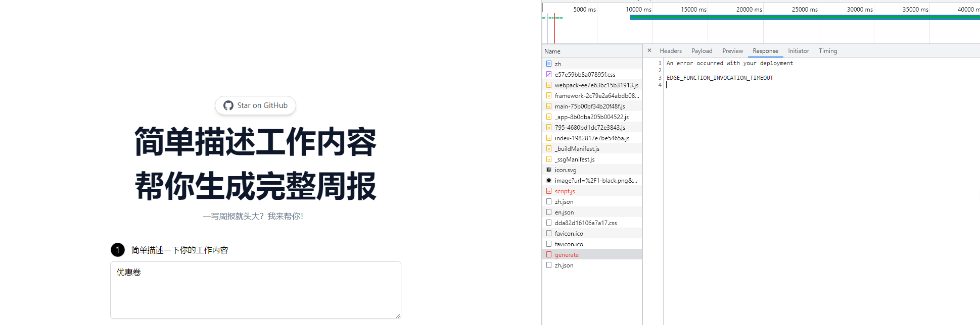Click the long green bar in the timeline overview
980x325 pixels.
click(x=805, y=18)
